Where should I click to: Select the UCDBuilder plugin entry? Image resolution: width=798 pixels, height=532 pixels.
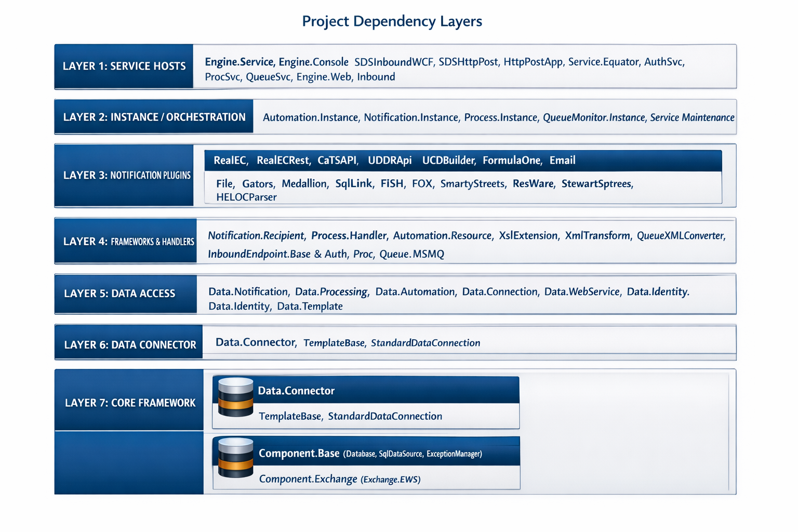point(448,161)
